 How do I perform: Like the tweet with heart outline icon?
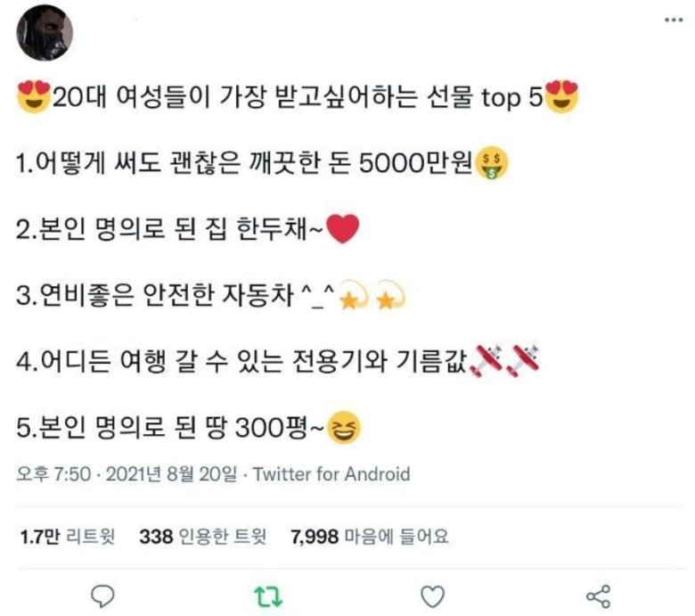point(432,596)
